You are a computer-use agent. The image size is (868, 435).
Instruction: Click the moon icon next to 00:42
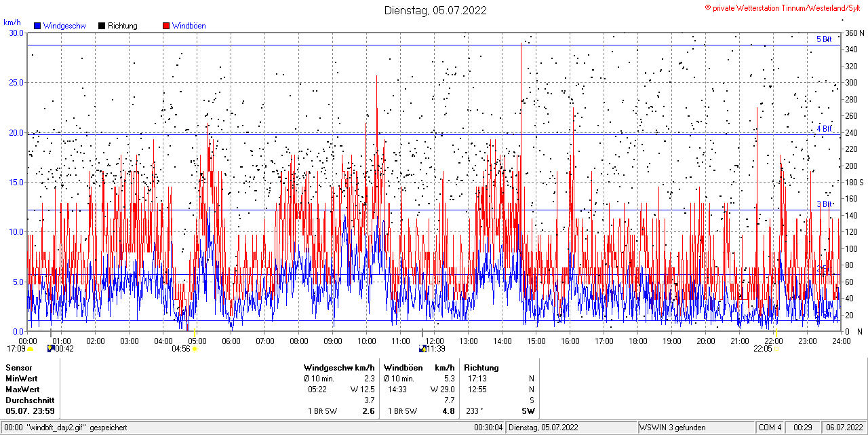[50, 349]
